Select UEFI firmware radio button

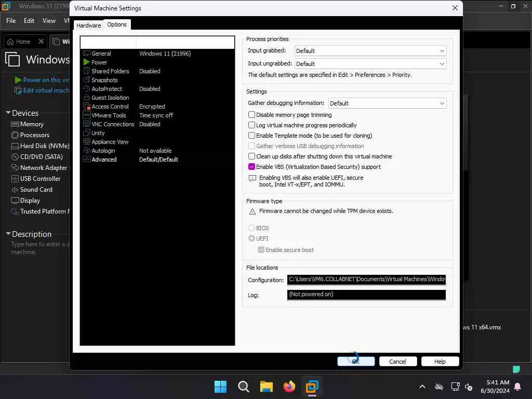(251, 238)
